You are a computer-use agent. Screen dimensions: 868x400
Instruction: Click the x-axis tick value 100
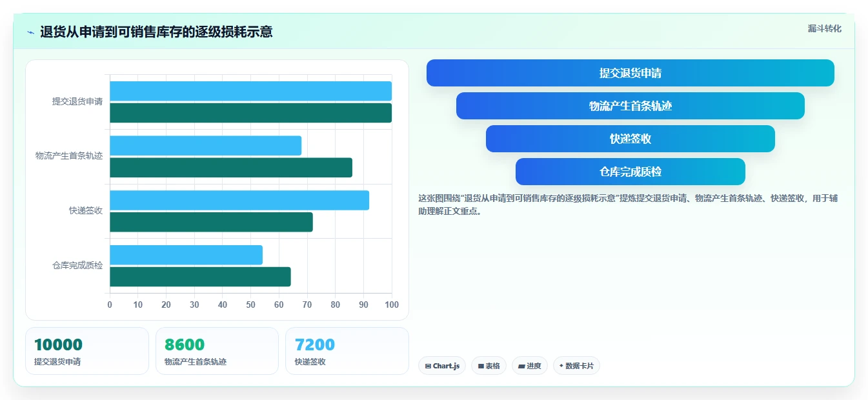coord(391,305)
